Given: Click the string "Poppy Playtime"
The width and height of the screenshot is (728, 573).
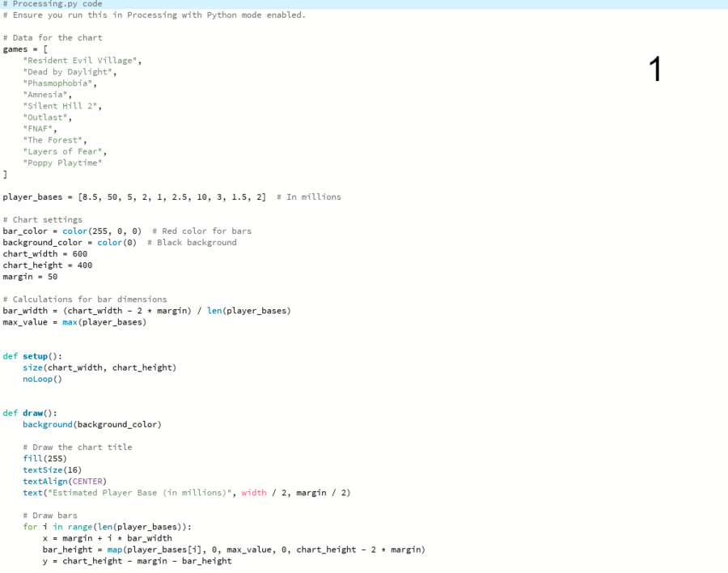Looking at the screenshot, I should point(62,163).
